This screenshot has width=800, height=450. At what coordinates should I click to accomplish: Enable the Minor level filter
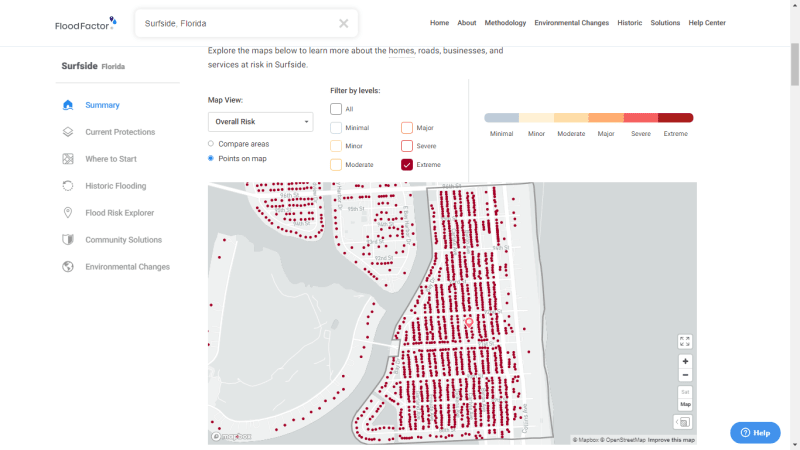point(336,146)
